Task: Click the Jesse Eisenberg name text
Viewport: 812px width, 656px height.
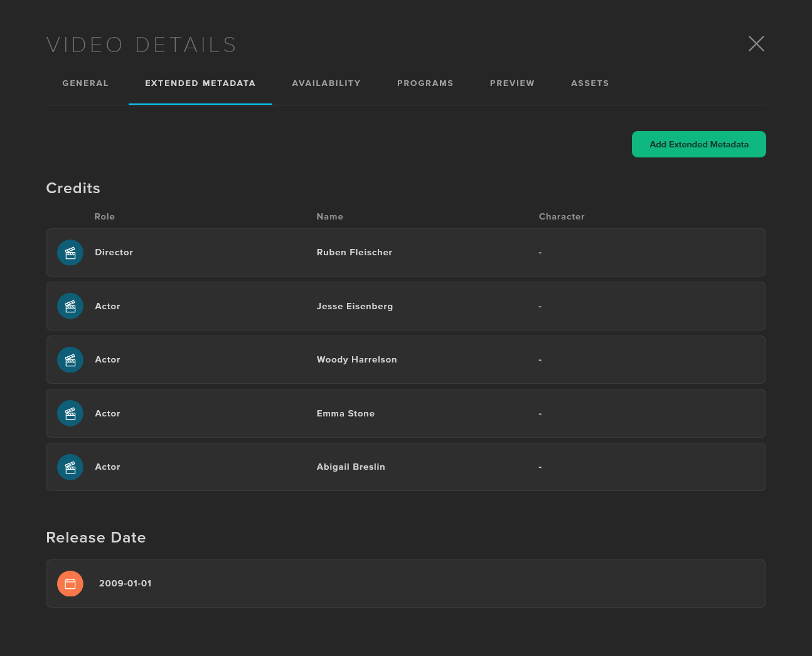Action: (355, 306)
